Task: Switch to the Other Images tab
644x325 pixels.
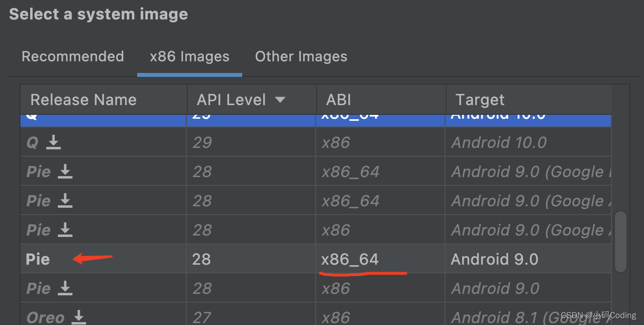Action: pos(301,56)
